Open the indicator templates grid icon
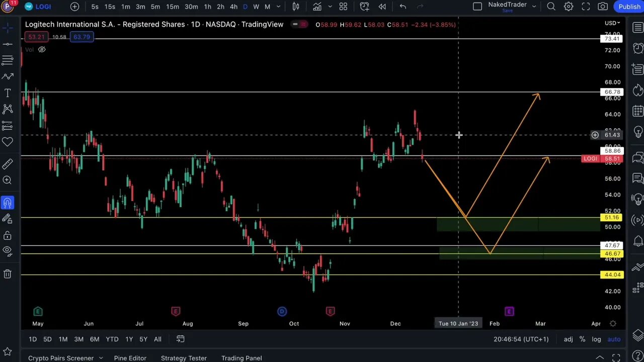Screen dimensions: 644x362 click(343, 7)
